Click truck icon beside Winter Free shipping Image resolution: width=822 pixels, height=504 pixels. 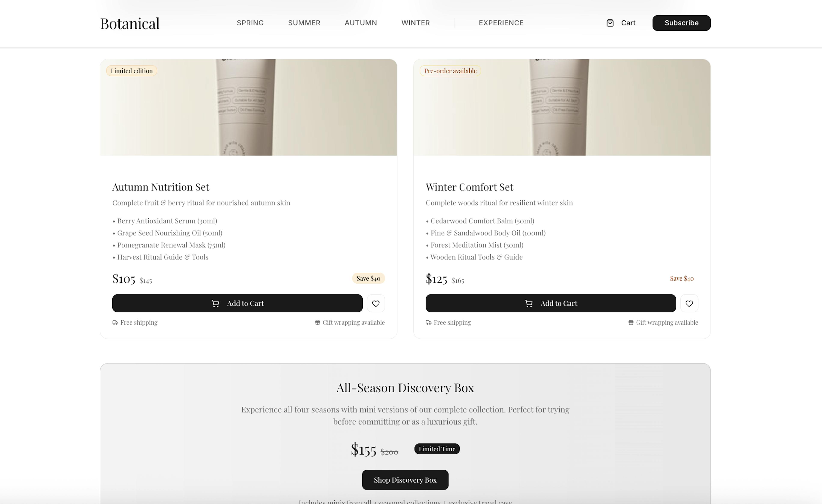point(428,323)
